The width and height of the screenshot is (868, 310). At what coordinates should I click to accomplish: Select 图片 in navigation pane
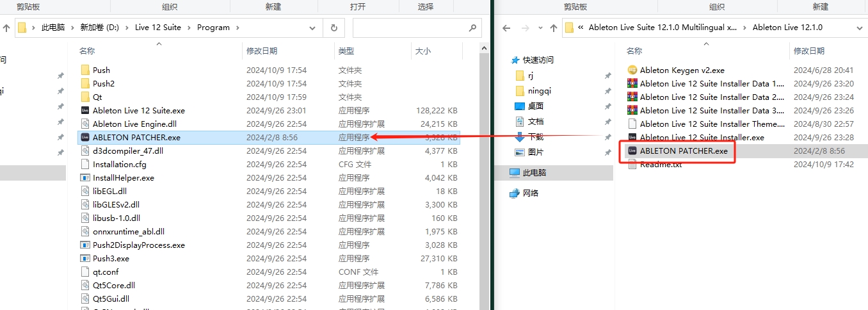click(536, 152)
